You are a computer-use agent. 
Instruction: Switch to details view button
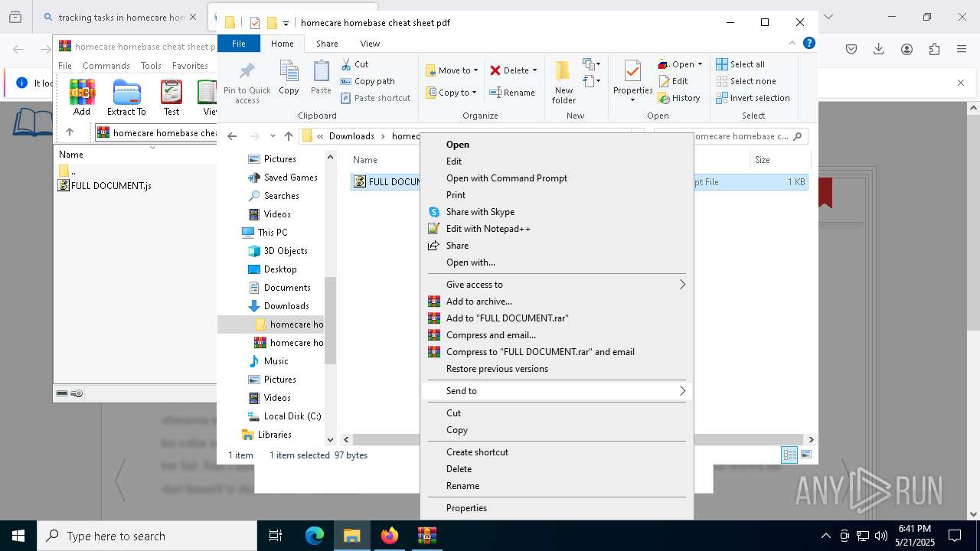click(789, 455)
